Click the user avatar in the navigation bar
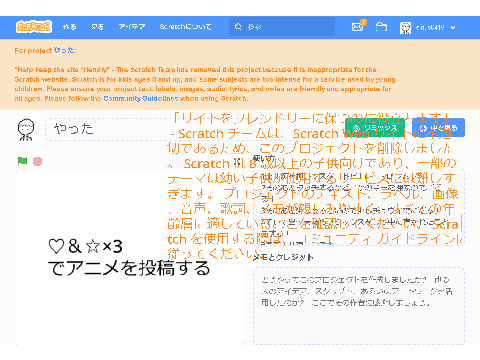 point(405,28)
